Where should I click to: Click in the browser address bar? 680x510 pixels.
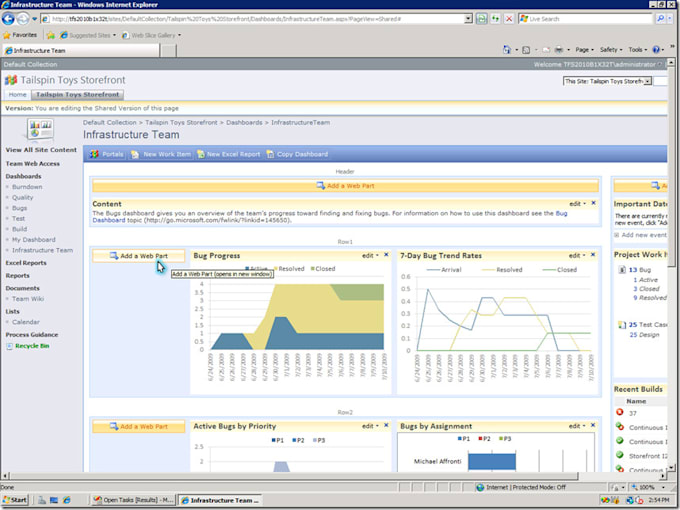coord(256,19)
